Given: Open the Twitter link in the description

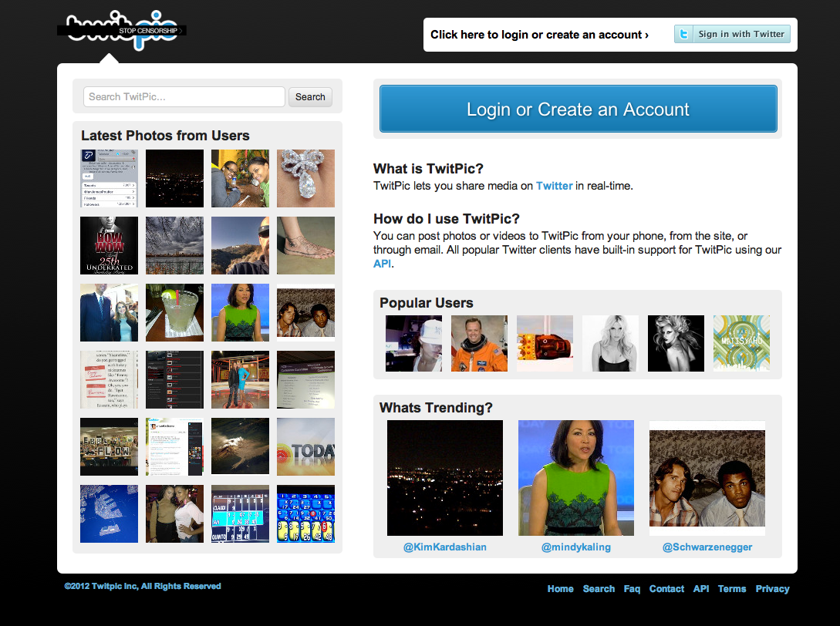Looking at the screenshot, I should point(554,186).
